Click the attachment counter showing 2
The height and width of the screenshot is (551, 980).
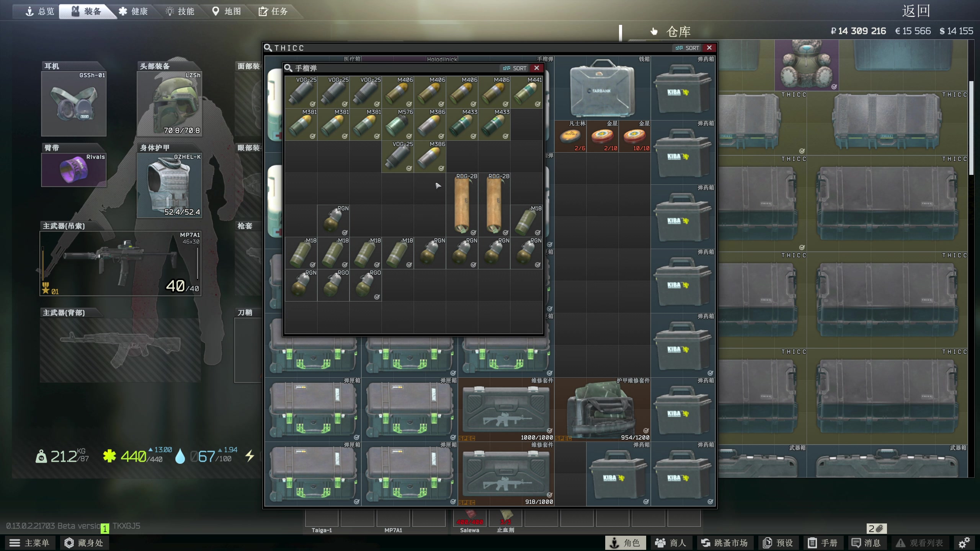877,529
